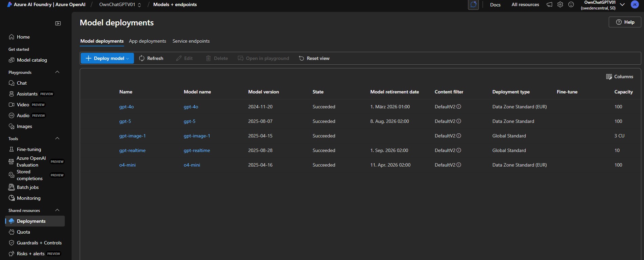Collapse the left sidebar navigation panel
Viewport: 644px width, 260px height.
(58, 23)
